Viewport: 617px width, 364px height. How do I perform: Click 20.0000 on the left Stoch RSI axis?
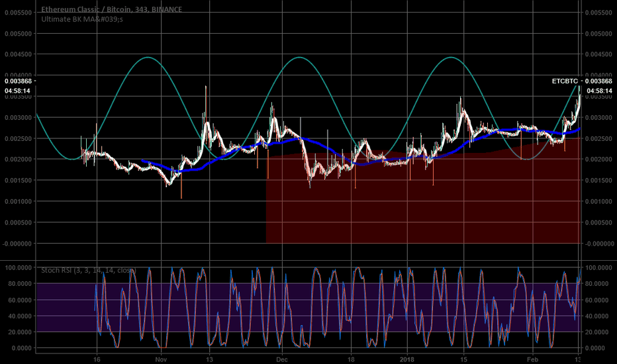click(20, 332)
